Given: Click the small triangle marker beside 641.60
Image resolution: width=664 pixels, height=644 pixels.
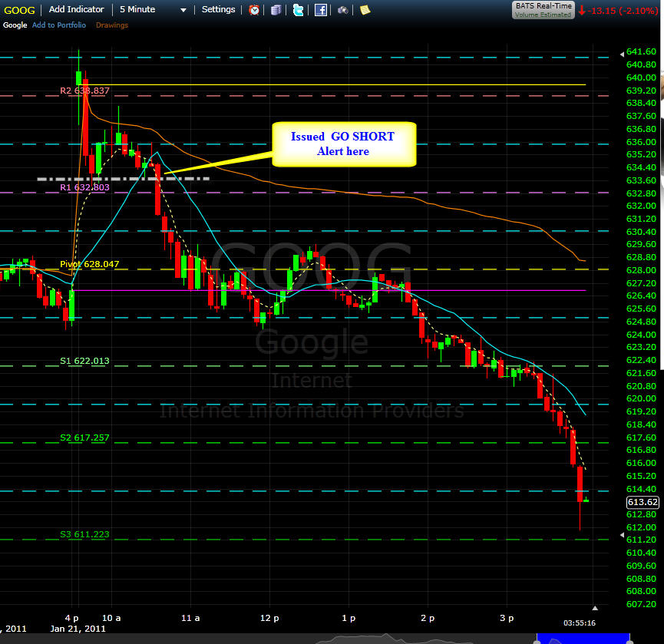Looking at the screenshot, I should [x=622, y=54].
